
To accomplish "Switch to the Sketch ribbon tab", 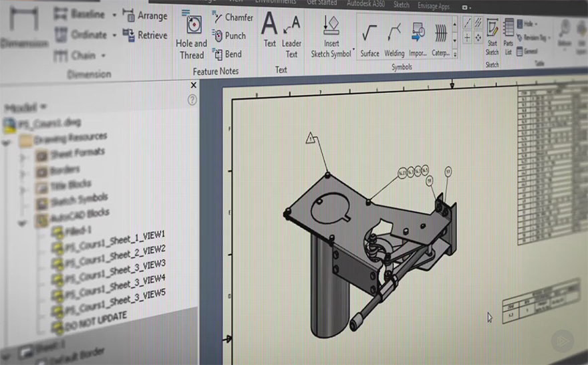I will tap(402, 5).
